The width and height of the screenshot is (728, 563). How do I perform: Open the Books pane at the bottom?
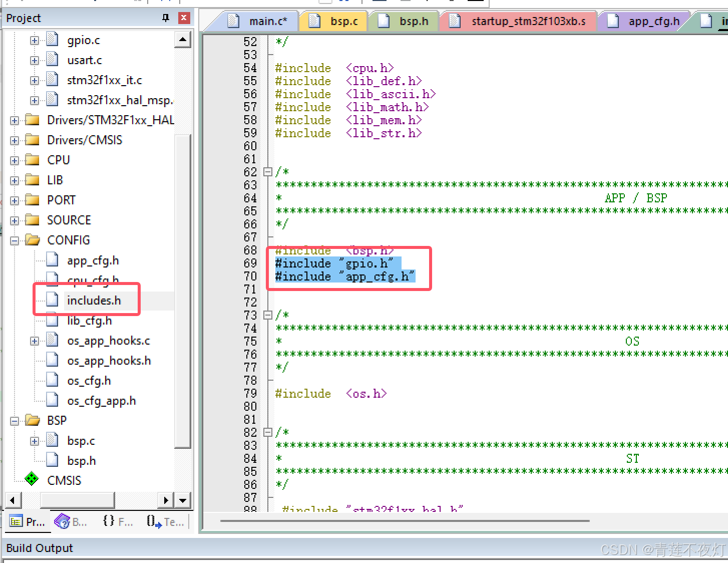click(70, 521)
